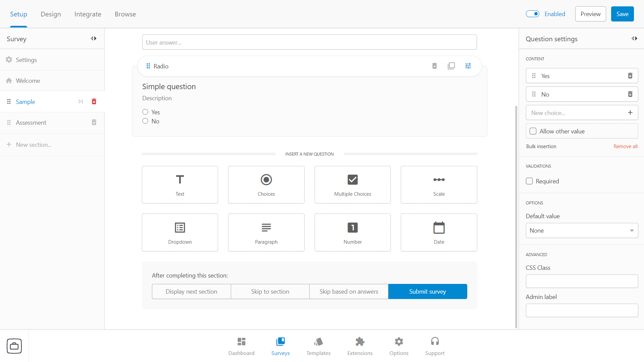Switch to the Browse tab
Screen dimensions: 644x362
(x=125, y=14)
